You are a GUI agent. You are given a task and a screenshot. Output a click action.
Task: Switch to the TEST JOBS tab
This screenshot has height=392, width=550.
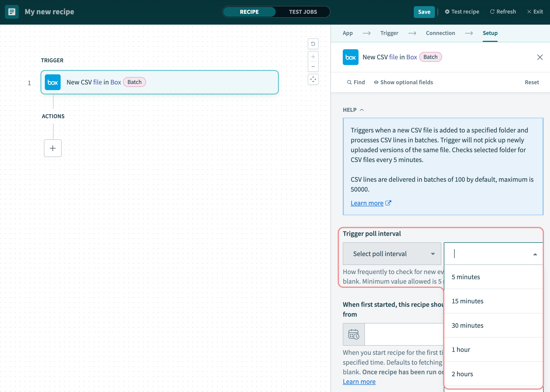303,12
